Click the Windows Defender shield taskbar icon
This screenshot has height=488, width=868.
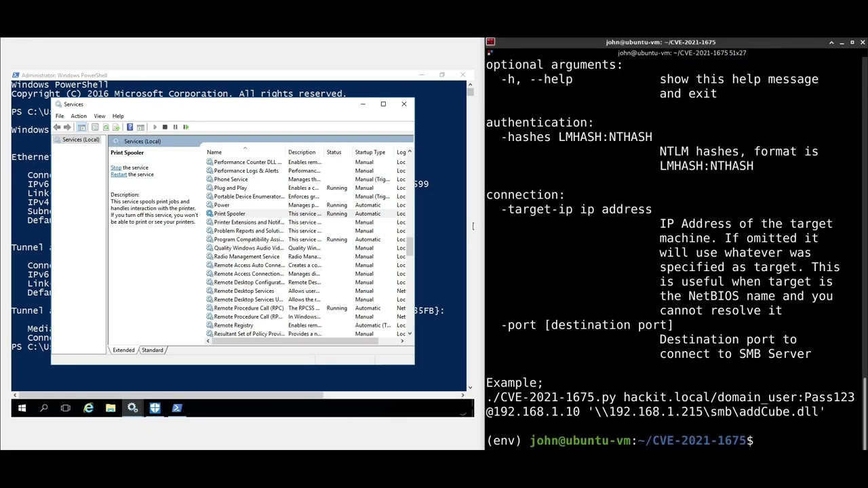pyautogui.click(x=155, y=408)
